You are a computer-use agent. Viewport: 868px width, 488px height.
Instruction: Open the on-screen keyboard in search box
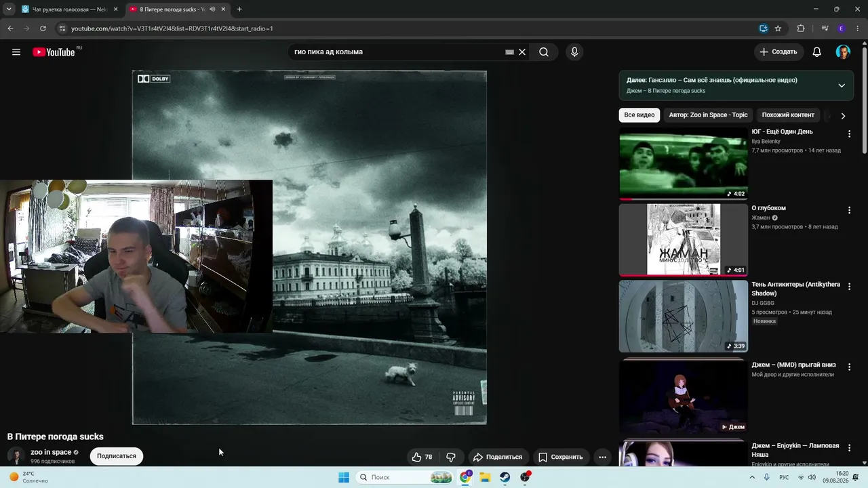pos(509,52)
